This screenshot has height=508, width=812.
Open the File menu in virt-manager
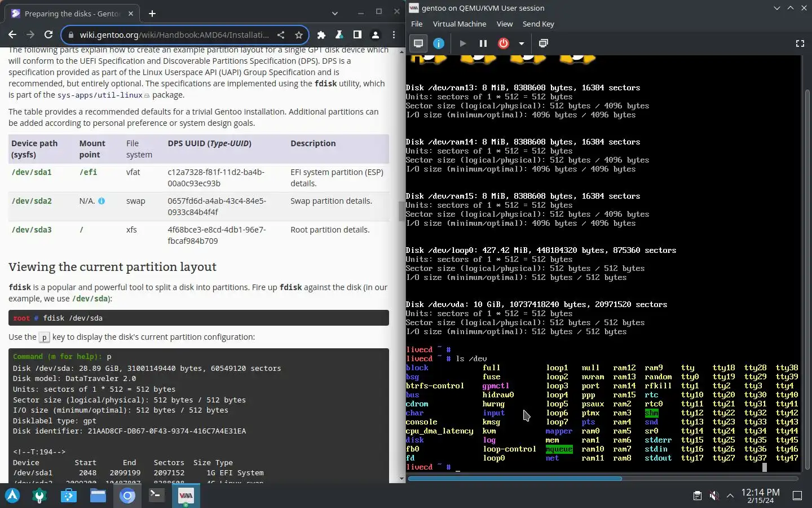pyautogui.click(x=417, y=24)
